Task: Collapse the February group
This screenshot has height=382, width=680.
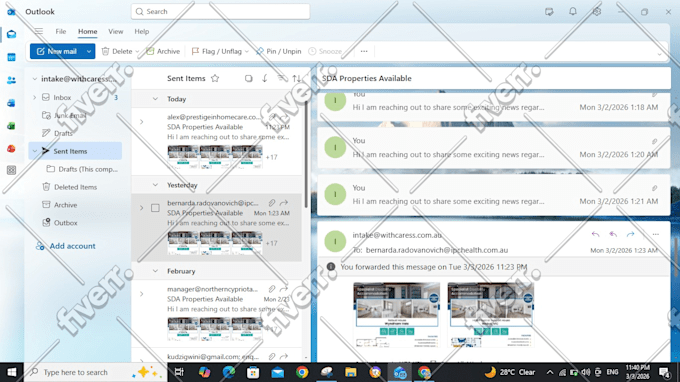Action: coord(155,271)
